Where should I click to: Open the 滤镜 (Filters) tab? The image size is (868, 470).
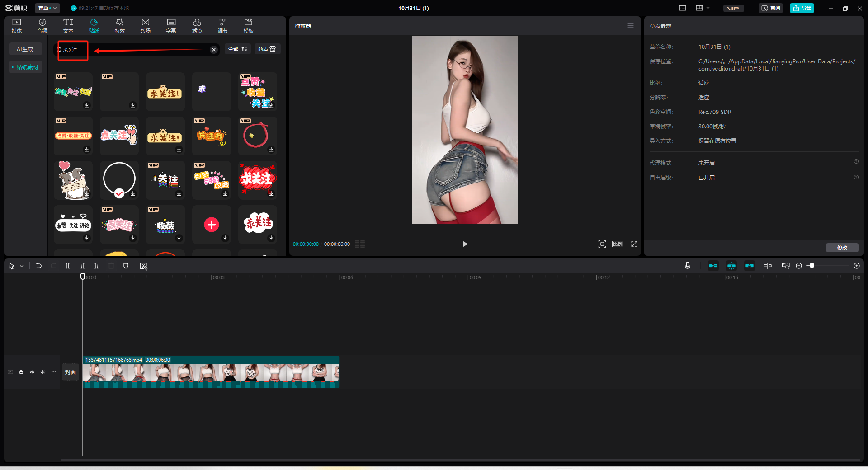point(197,26)
